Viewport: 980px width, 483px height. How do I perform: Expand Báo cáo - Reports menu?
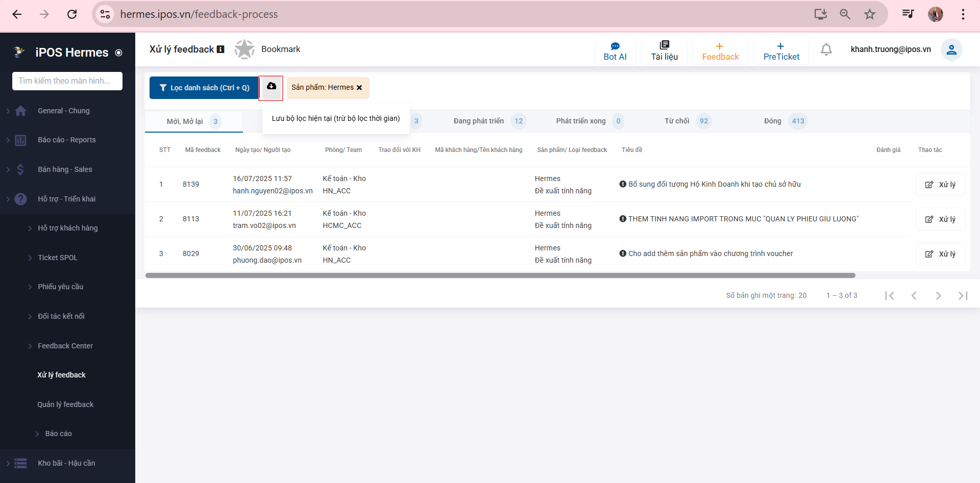point(67,140)
